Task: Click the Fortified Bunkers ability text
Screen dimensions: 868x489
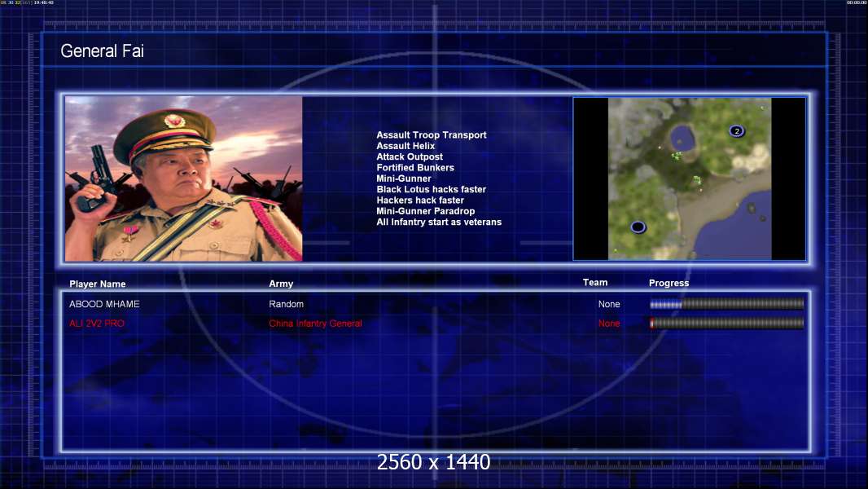Action: click(415, 167)
